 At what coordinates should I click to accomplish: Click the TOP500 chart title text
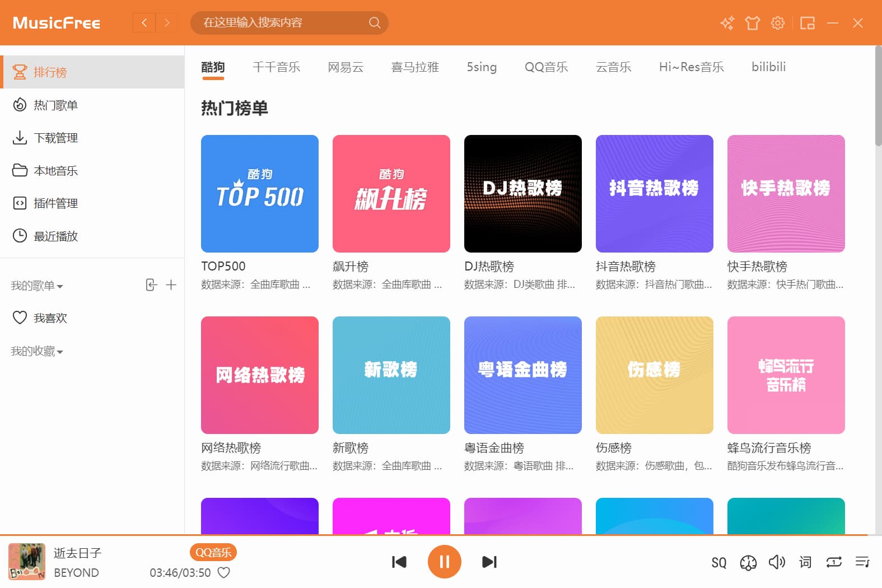coord(223,267)
